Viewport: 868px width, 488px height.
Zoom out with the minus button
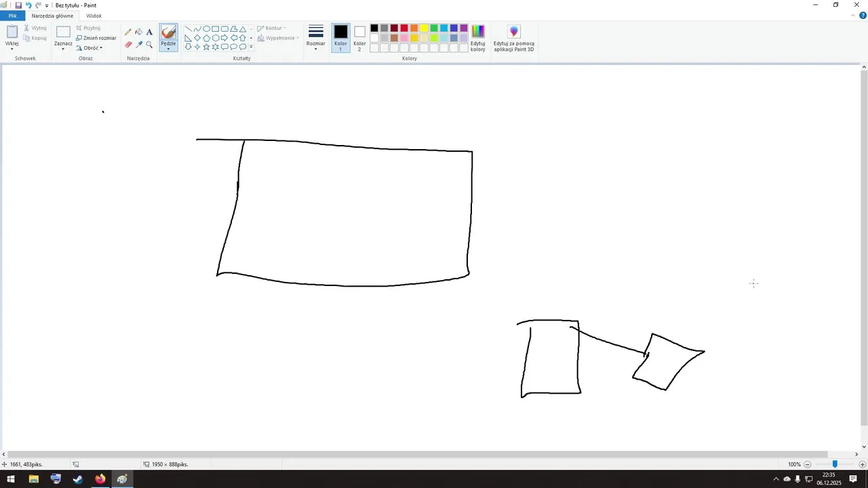point(807,464)
